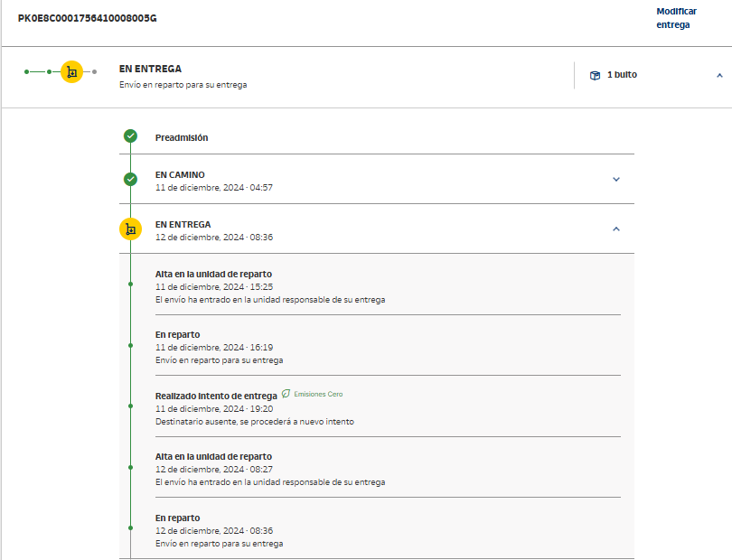Click Destinatario ausente, se procederá a nuevo intento
Viewport: 732px width, 560px height.
pyautogui.click(x=255, y=422)
